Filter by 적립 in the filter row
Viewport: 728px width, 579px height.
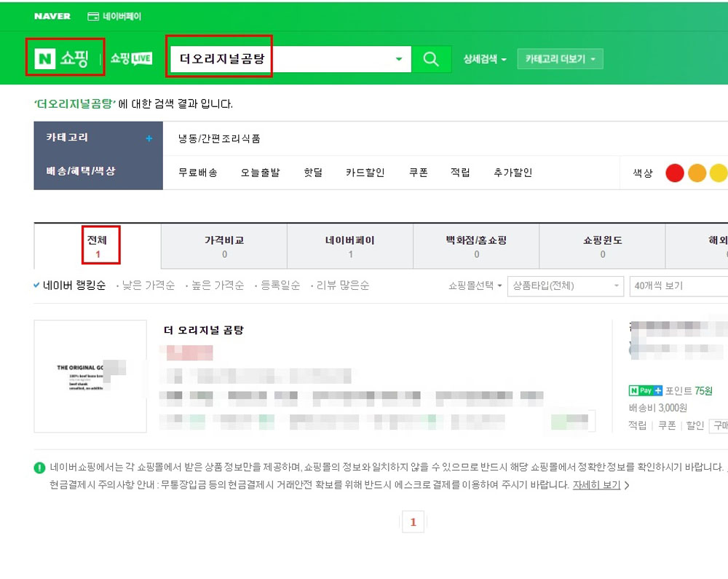pos(460,173)
